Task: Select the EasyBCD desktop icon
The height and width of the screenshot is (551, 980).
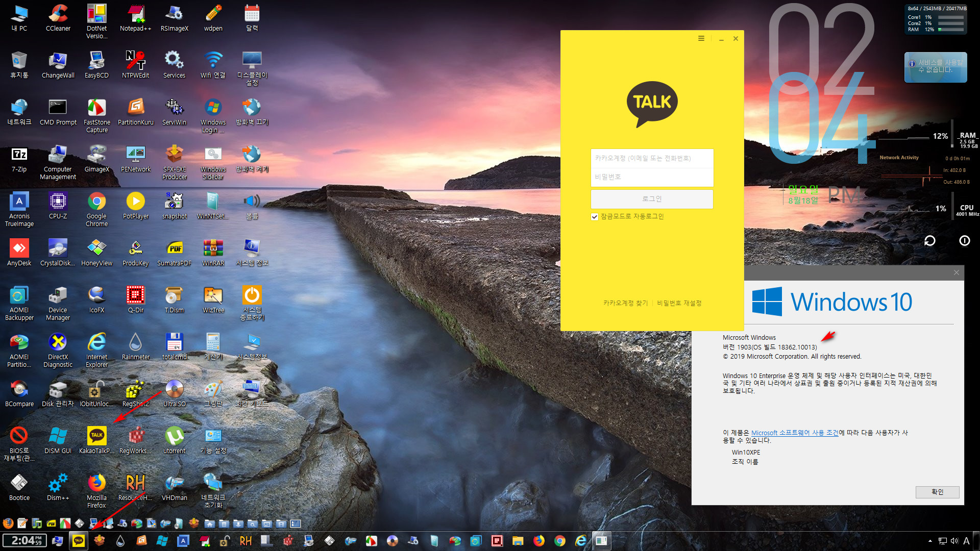Action: [x=96, y=65]
